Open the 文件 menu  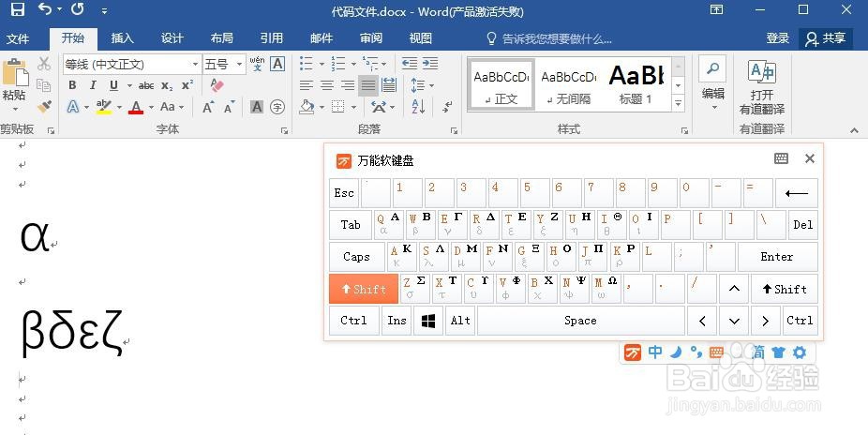(18, 38)
